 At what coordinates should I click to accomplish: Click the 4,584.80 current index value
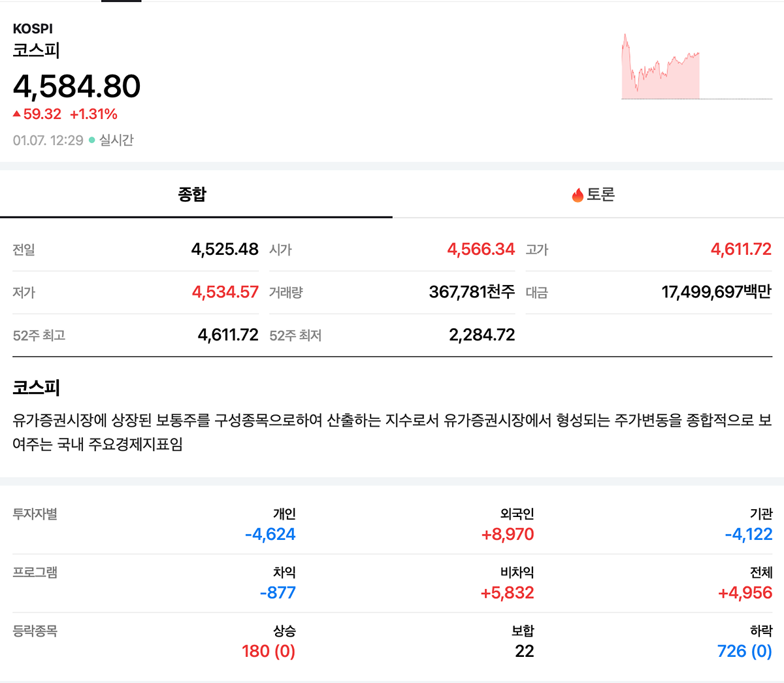click(77, 86)
